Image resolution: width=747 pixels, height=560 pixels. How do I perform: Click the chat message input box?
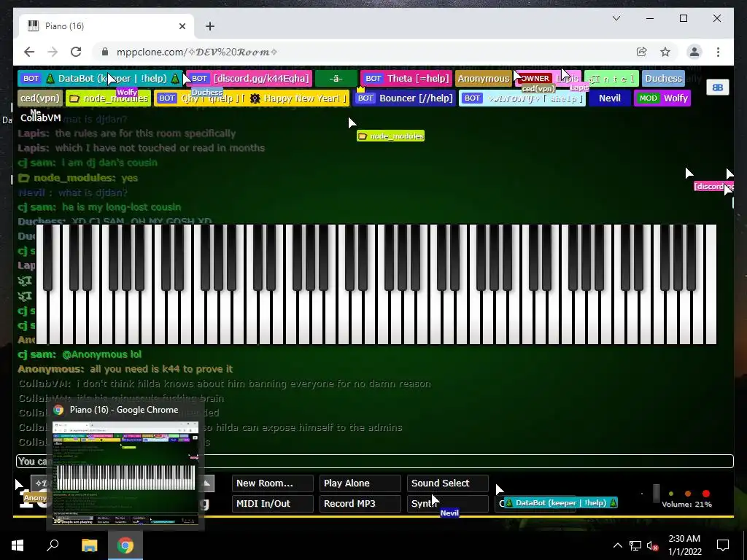374,461
